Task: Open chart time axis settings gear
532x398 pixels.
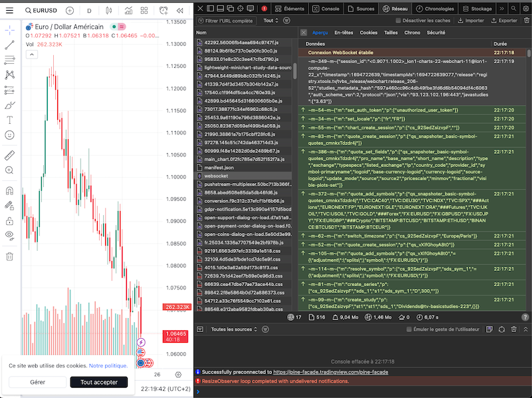Action: (178, 375)
